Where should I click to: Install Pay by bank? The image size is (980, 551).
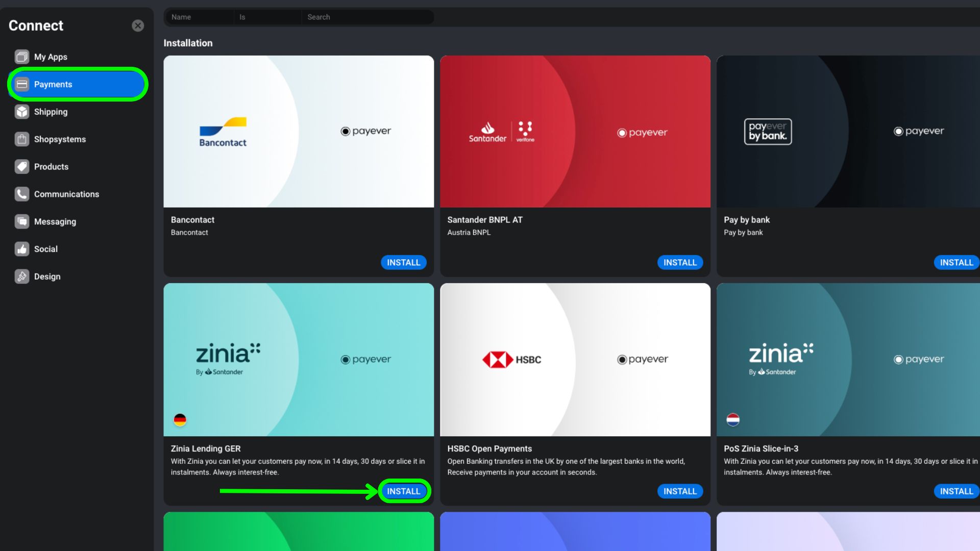[957, 262]
